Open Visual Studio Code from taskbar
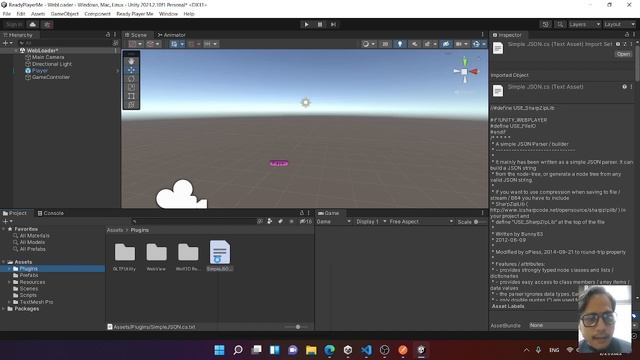The height and width of the screenshot is (360, 640). pos(366,350)
